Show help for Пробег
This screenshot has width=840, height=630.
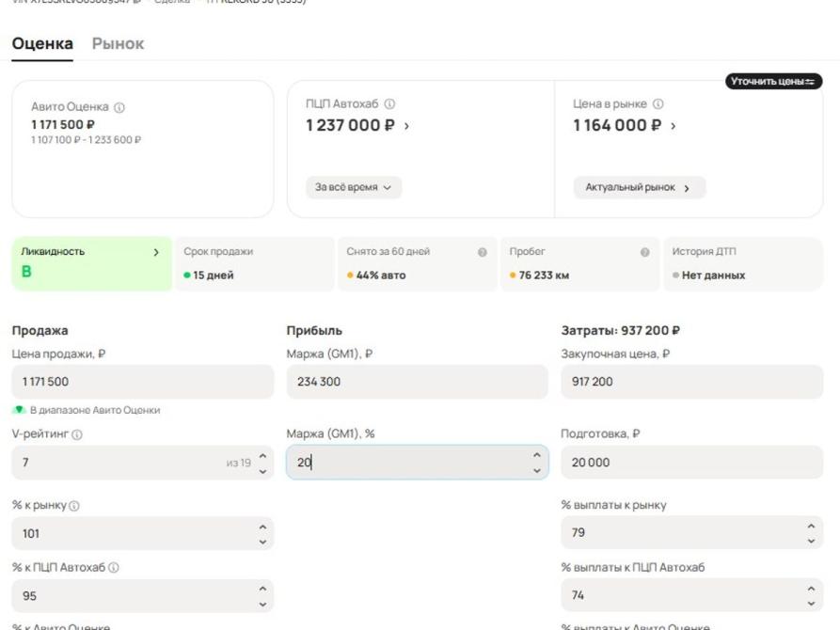point(645,252)
